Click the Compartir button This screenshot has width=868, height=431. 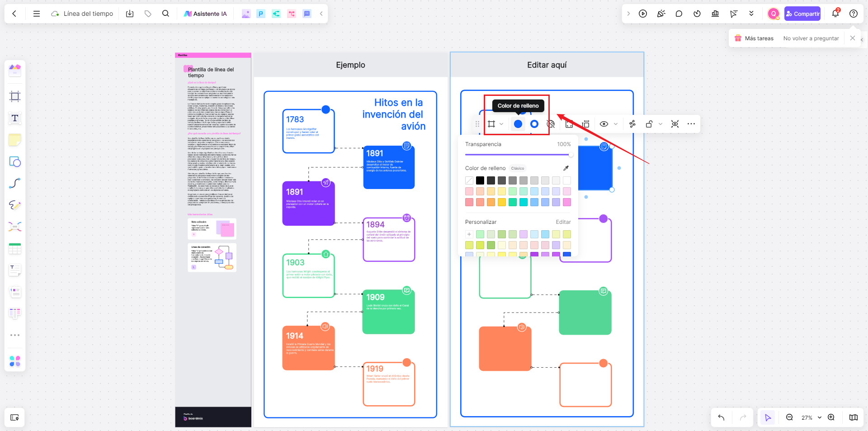coord(802,14)
